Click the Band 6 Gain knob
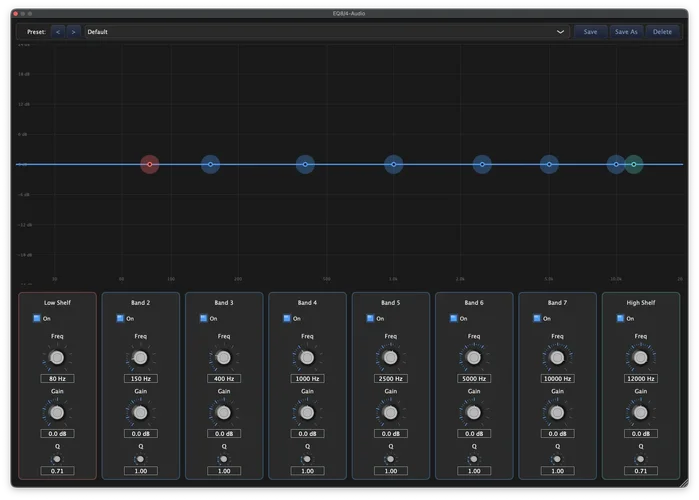 (473, 413)
